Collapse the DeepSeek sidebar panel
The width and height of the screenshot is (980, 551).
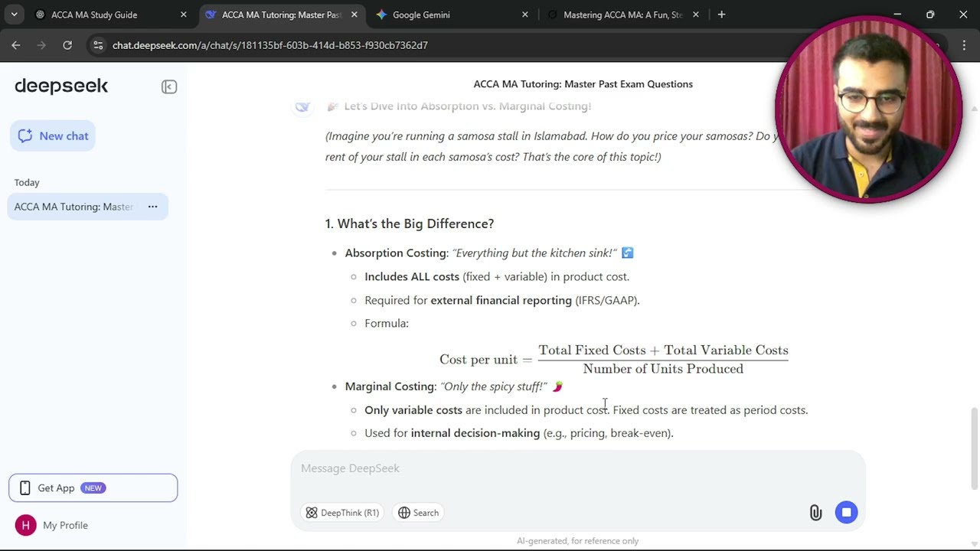[169, 86]
